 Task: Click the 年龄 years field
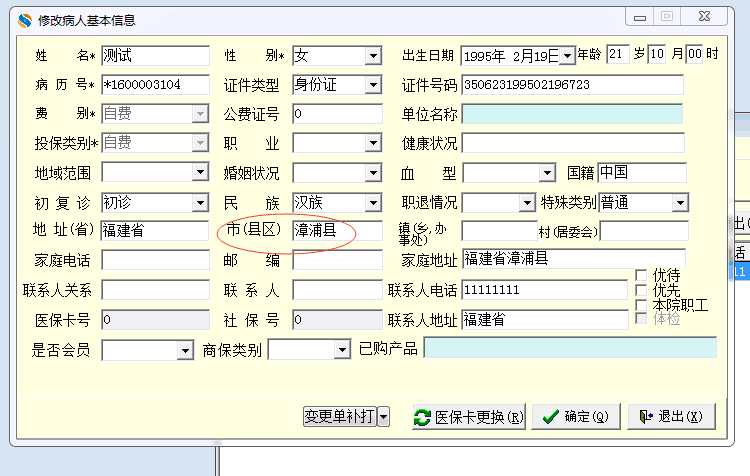click(x=618, y=54)
